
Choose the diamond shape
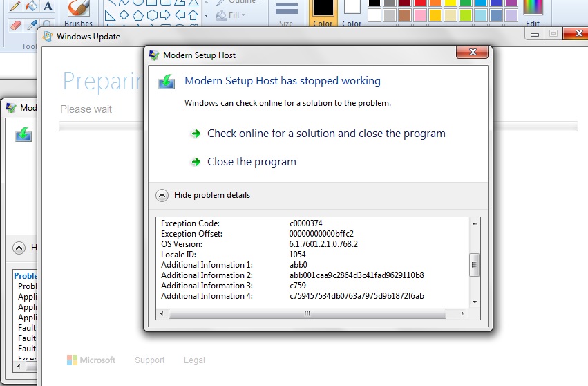(x=124, y=15)
